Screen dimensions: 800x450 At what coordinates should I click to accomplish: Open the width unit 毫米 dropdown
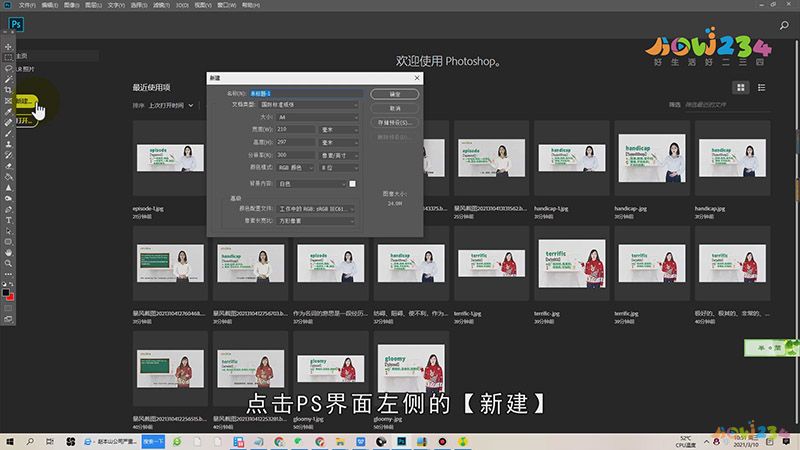click(339, 130)
